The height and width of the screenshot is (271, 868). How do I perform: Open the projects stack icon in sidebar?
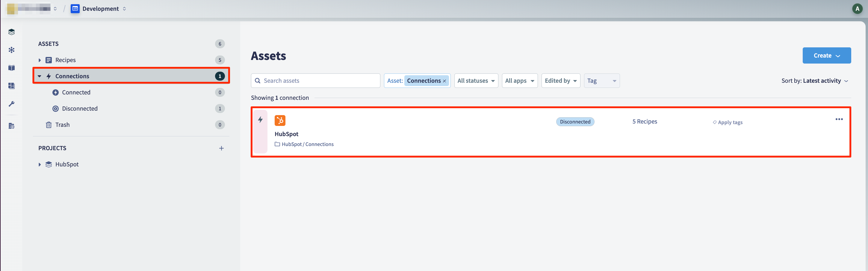pyautogui.click(x=11, y=32)
